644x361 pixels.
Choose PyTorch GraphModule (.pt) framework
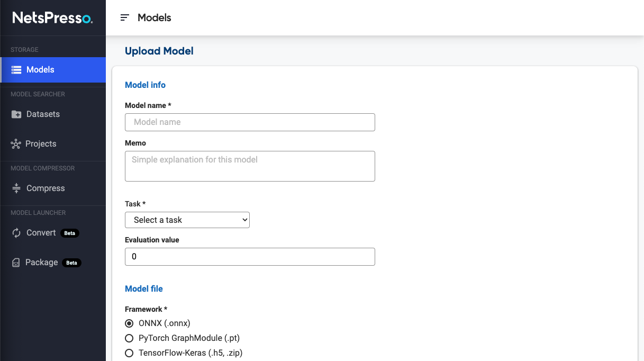(x=129, y=338)
